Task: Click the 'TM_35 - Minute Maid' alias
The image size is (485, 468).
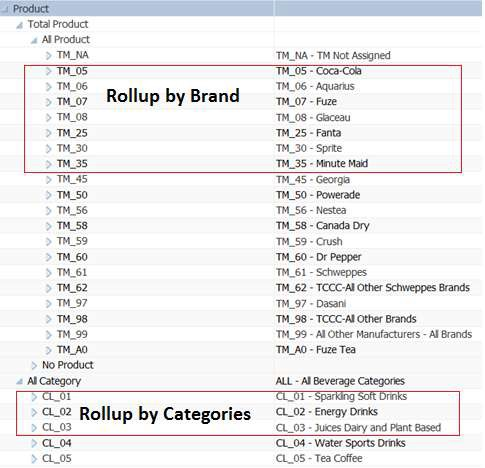Action: coord(322,163)
